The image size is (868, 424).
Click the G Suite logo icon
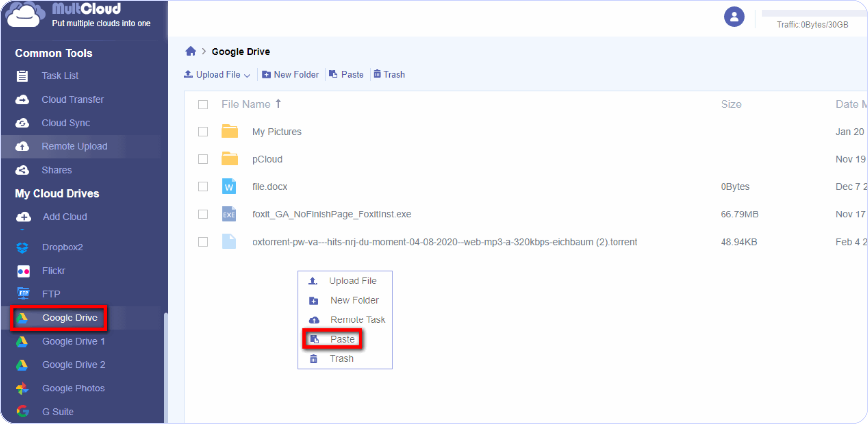click(22, 411)
